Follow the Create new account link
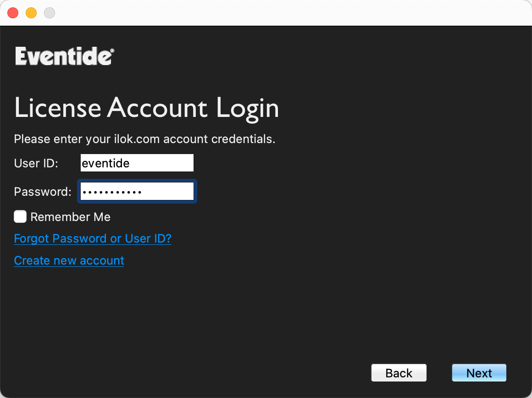 pos(69,260)
